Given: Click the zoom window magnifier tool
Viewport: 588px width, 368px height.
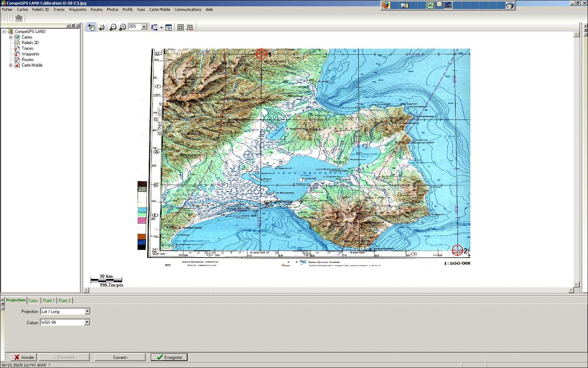Looking at the screenshot, I should (101, 27).
